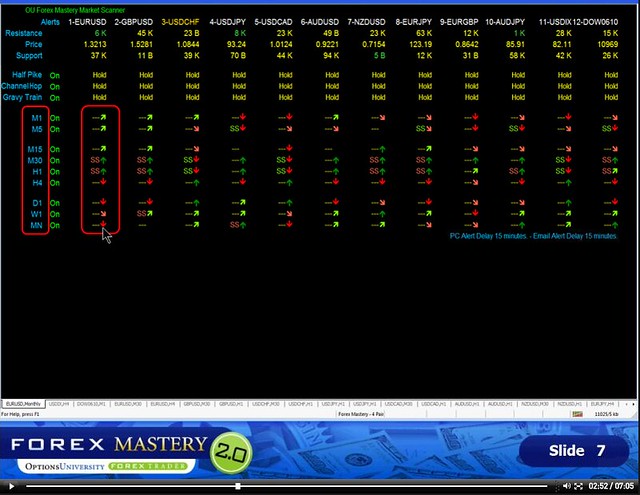Click the USDJPY MN SS up arrow
Image resolution: width=640 pixels, height=495 pixels.
click(x=238, y=225)
